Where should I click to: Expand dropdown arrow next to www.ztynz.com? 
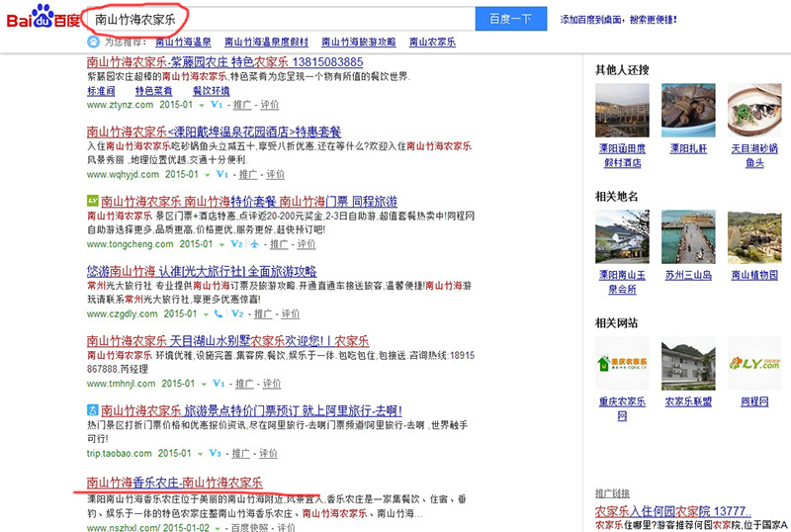[x=202, y=106]
